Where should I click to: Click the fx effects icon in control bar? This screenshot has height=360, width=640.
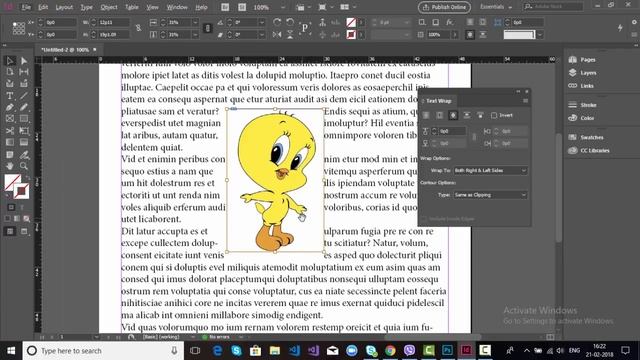(449, 22)
